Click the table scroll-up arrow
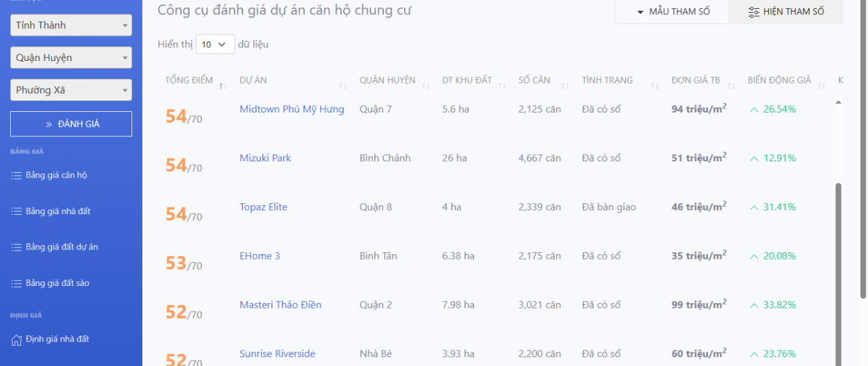 pos(838,102)
